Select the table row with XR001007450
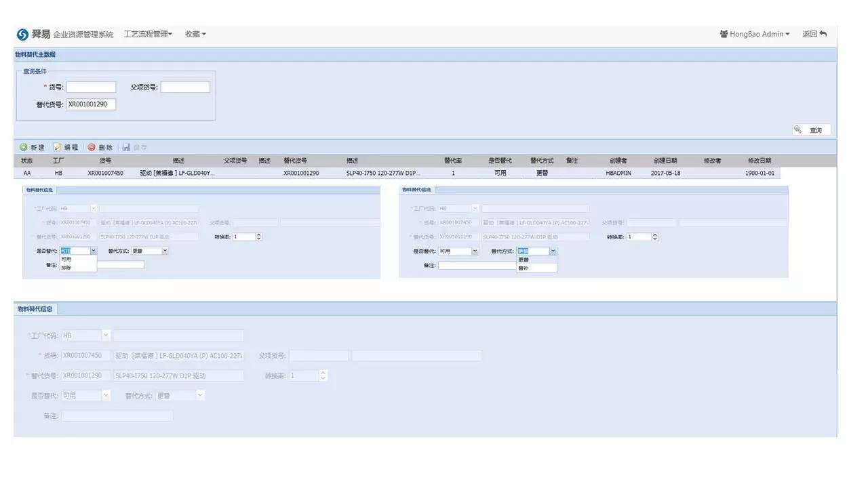Viewport: 868px width, 488px height. click(105, 174)
